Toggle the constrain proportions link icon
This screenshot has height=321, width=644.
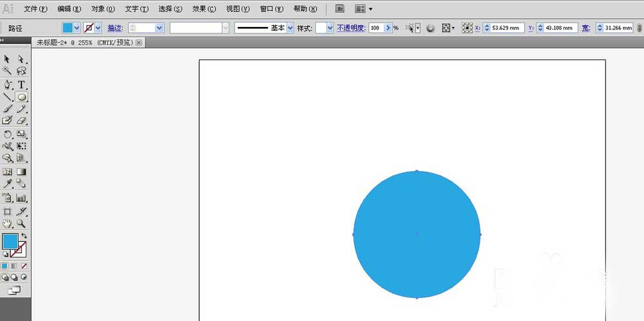pyautogui.click(x=640, y=28)
